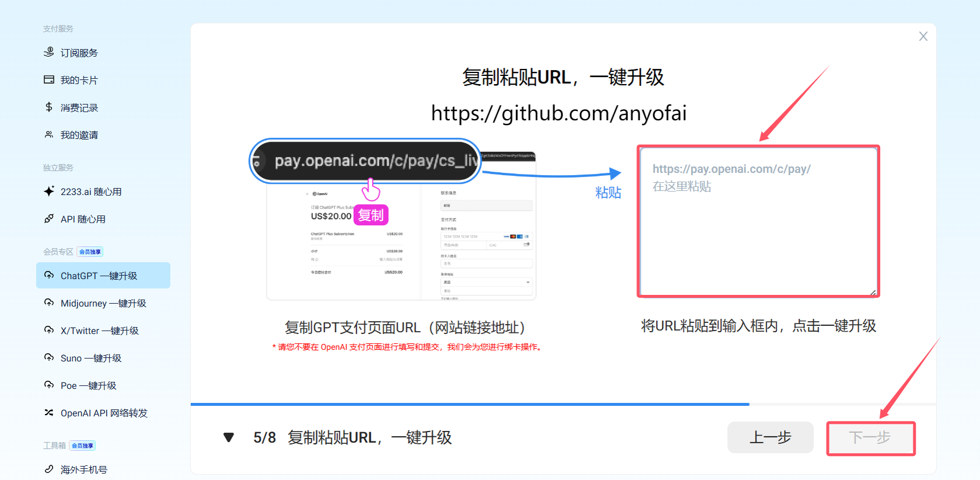Click the 支付服务 section header

click(58, 29)
